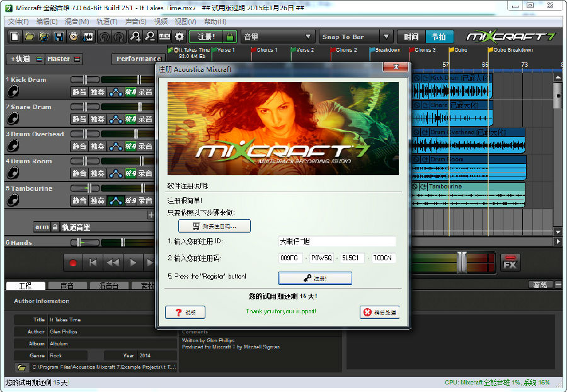Switch to the 混音台 (Mixer) tab
This screenshot has height=392, width=567.
tap(109, 285)
